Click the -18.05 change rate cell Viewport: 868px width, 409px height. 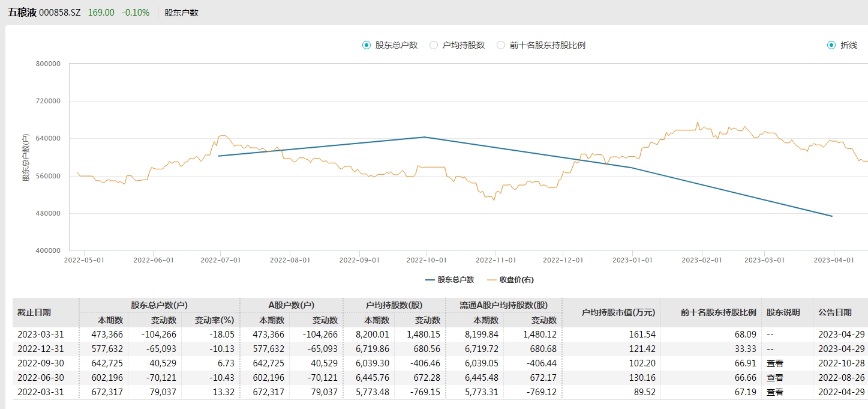pyautogui.click(x=223, y=335)
